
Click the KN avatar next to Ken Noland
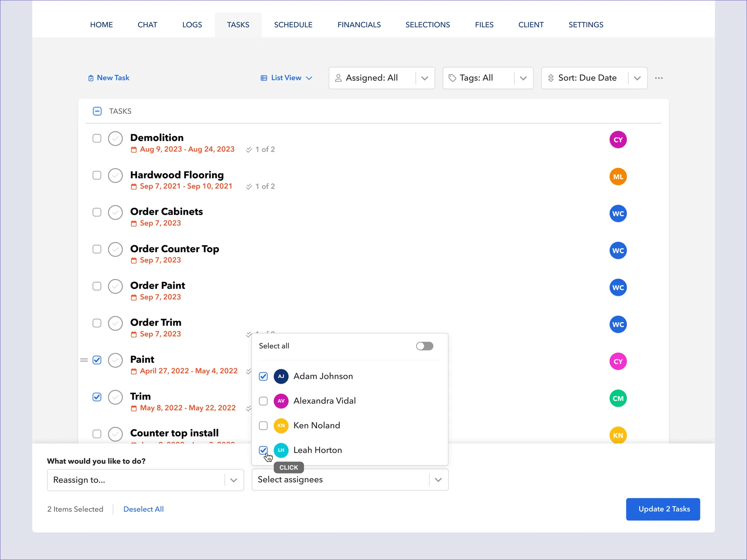281,426
